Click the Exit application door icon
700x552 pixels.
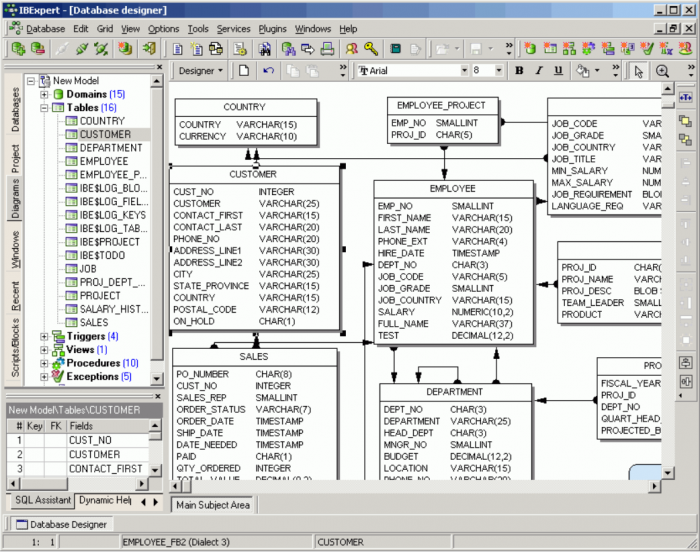click(149, 48)
